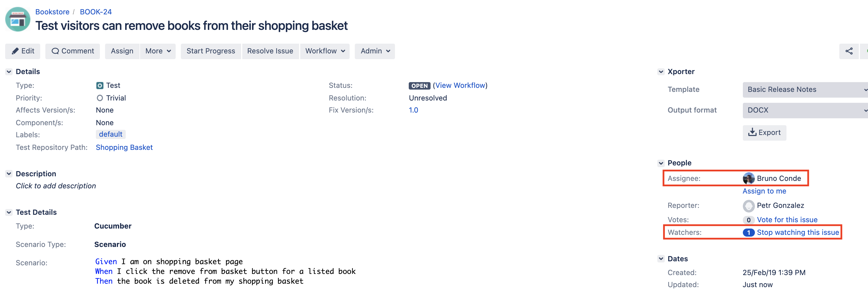Open the More actions menu
Image resolution: width=868 pixels, height=290 pixels.
click(x=158, y=51)
